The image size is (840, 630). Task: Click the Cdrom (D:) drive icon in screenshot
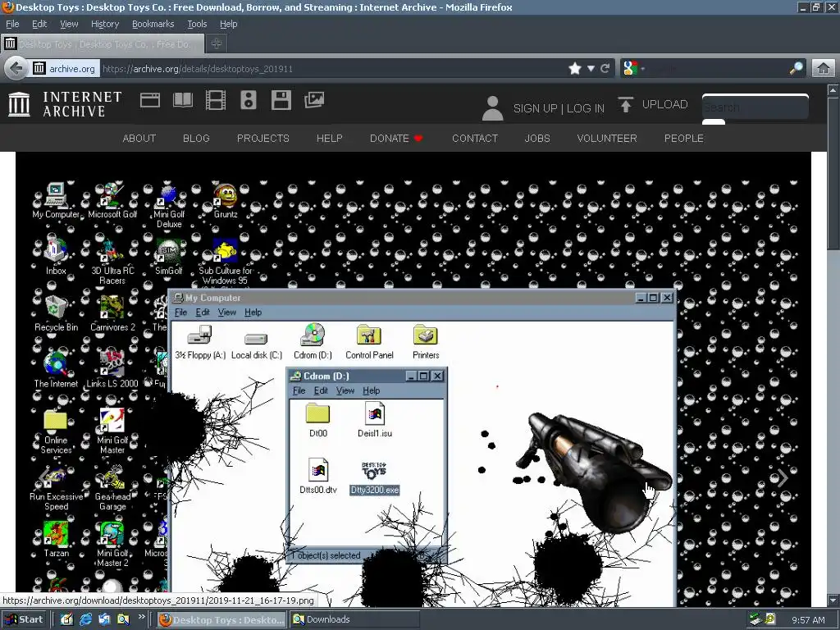(313, 341)
